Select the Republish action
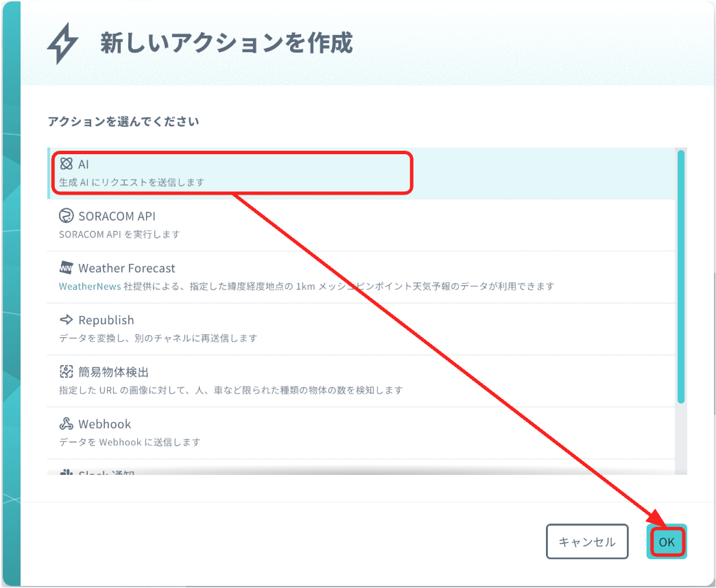Viewport: 716px width, 588px height. (274, 328)
